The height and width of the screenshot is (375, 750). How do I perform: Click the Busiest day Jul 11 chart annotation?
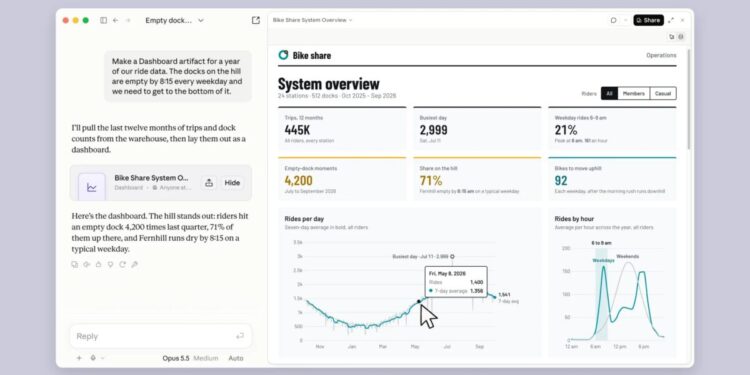pos(423,256)
